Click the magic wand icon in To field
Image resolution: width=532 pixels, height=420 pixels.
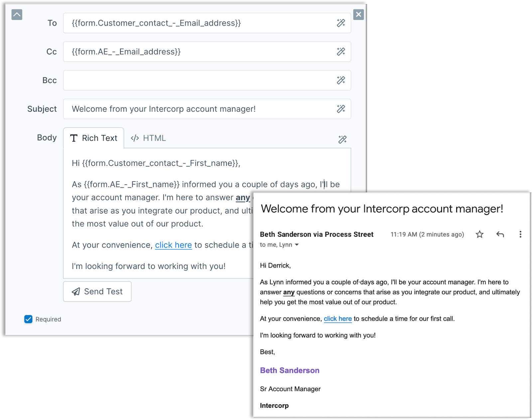click(341, 23)
